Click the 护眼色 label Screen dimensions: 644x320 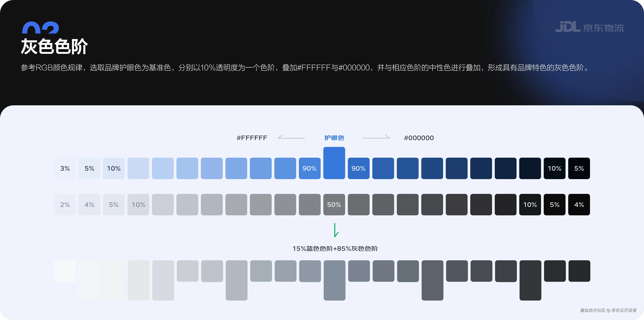(334, 138)
